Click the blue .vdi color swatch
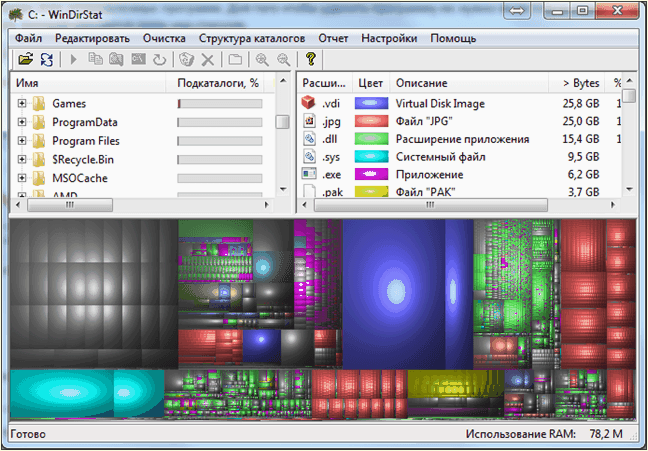 pyautogui.click(x=371, y=103)
